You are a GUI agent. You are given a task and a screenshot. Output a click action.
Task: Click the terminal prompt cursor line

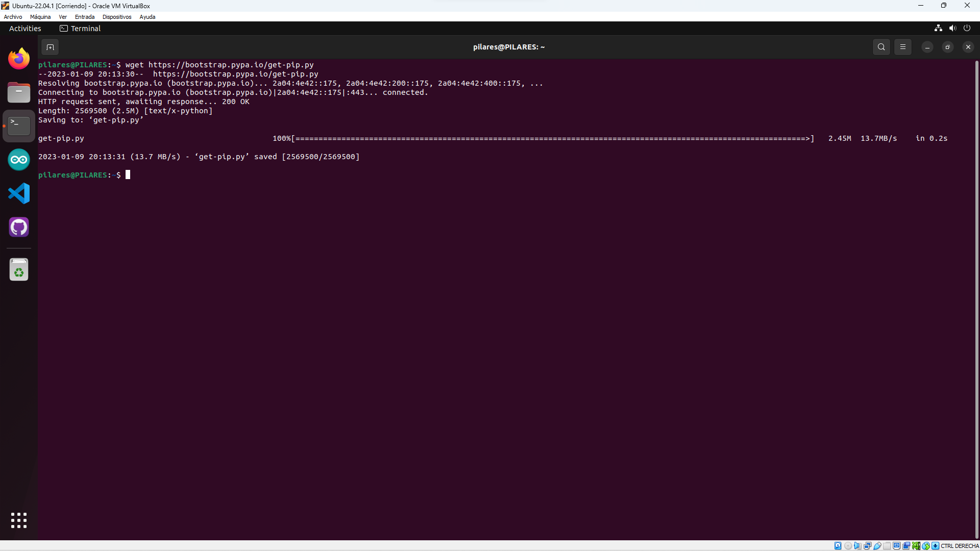point(128,175)
